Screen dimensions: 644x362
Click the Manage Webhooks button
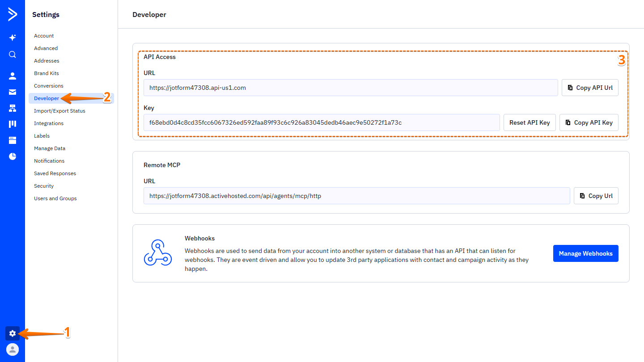[585, 253]
